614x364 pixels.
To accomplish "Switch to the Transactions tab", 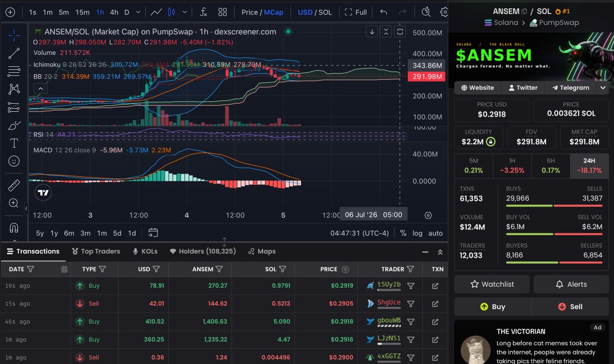I will 33,252.
